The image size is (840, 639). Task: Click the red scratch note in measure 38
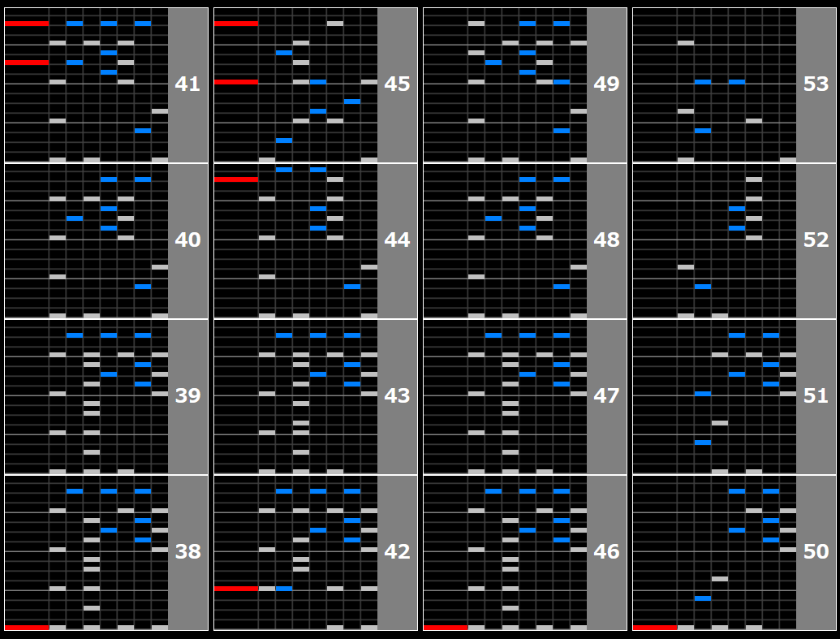coord(27,627)
